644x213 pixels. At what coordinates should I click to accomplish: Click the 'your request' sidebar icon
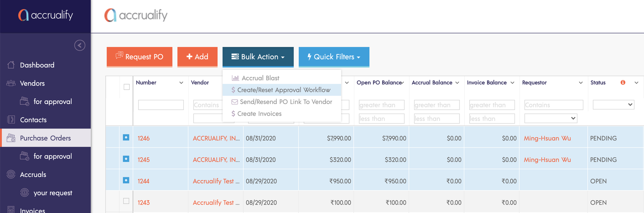click(x=25, y=193)
